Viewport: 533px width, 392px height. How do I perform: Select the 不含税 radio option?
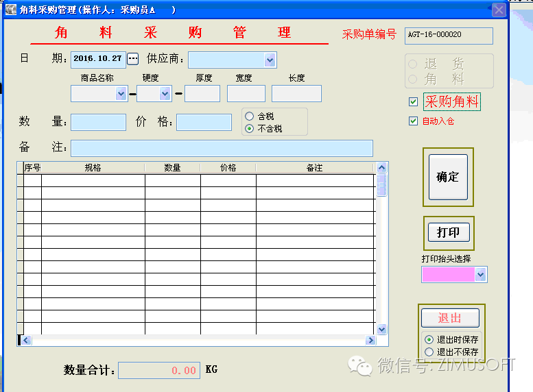250,128
